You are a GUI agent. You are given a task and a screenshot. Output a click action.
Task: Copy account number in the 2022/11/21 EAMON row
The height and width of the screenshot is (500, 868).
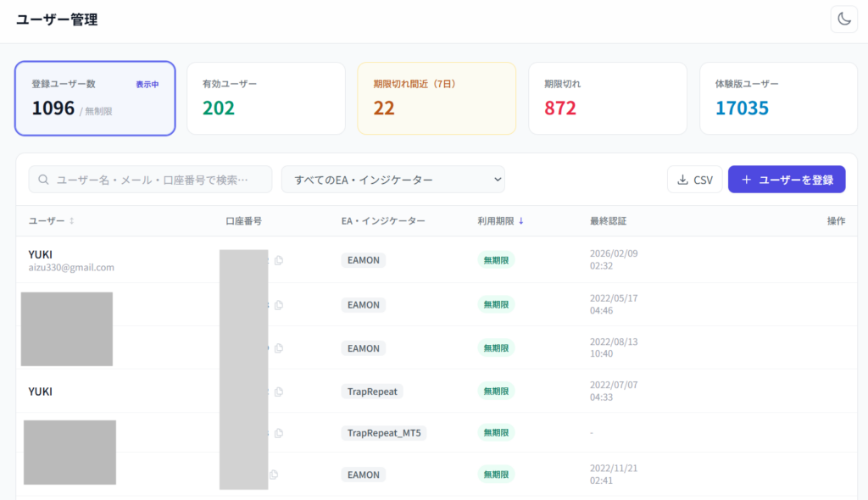pos(274,475)
